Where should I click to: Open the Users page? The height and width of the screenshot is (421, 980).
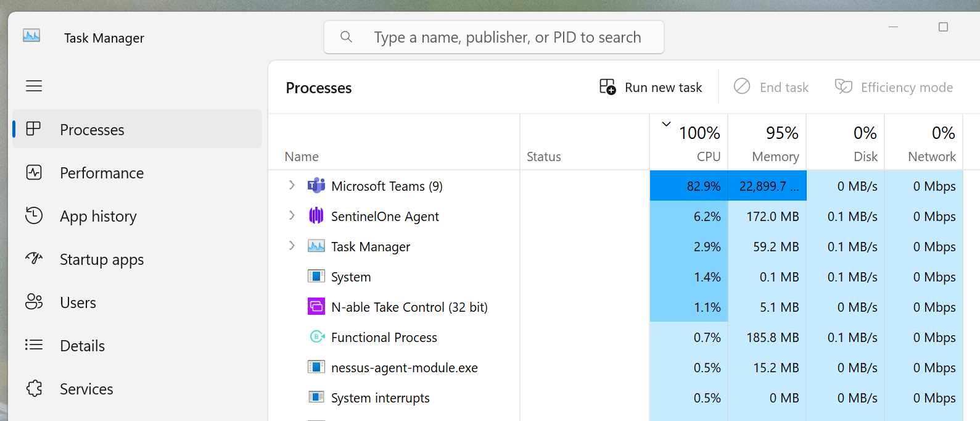(x=137, y=302)
